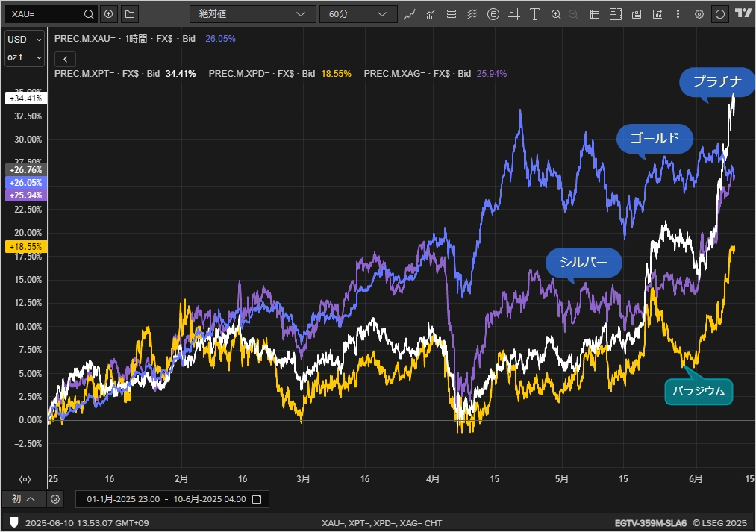Click the EGTV-359M-SLA6 status text
The height and width of the screenshot is (532, 756).
pyautogui.click(x=651, y=523)
